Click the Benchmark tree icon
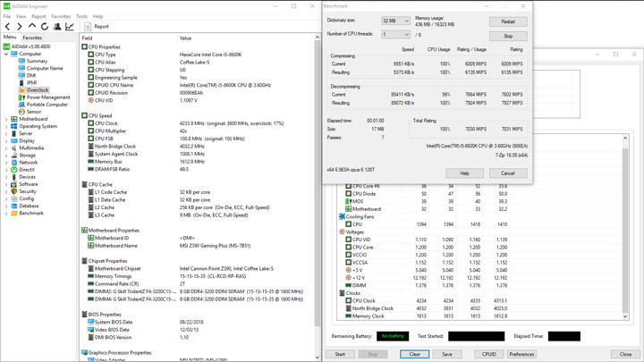This screenshot has height=362, width=644. 14,213
